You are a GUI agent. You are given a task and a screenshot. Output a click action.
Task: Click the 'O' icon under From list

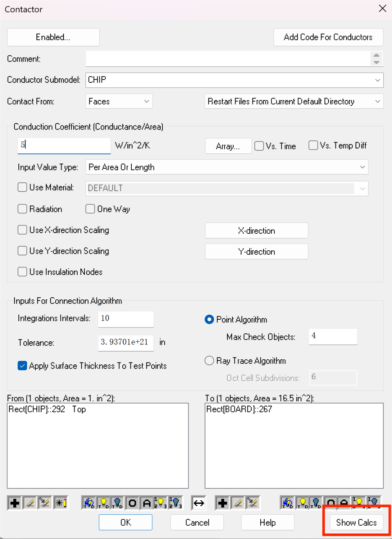tap(132, 503)
